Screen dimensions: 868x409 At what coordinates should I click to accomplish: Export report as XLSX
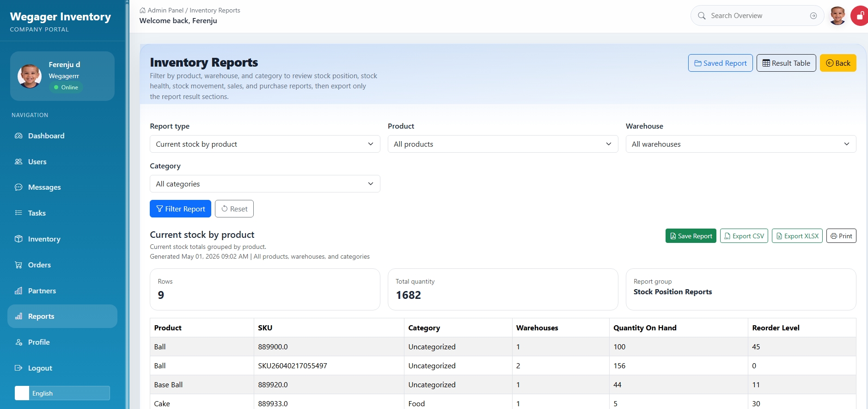coord(797,236)
